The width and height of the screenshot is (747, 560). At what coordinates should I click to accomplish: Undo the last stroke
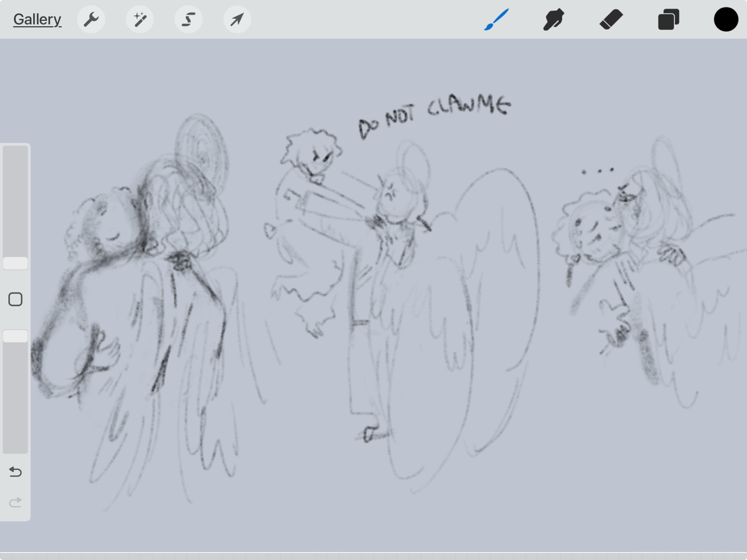pyautogui.click(x=15, y=472)
